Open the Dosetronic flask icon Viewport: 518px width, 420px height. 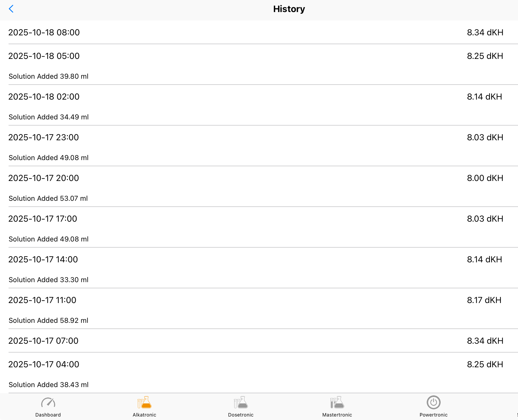coord(241,403)
